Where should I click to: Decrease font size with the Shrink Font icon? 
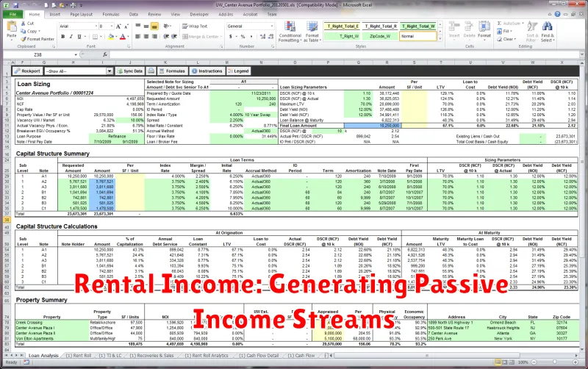click(126, 26)
